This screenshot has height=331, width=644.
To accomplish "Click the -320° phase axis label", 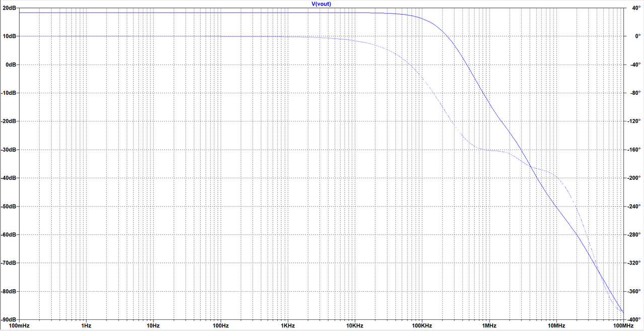I will click(x=635, y=263).
